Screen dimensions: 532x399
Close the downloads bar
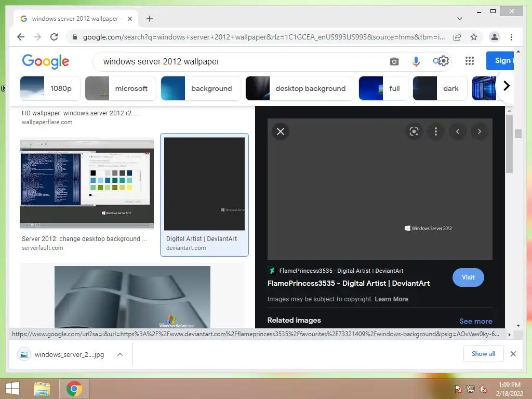pos(513,354)
